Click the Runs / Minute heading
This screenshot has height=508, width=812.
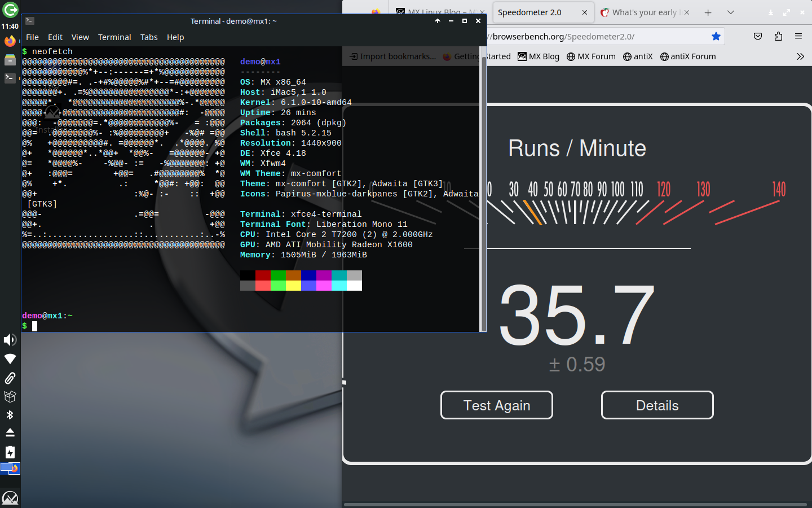577,148
